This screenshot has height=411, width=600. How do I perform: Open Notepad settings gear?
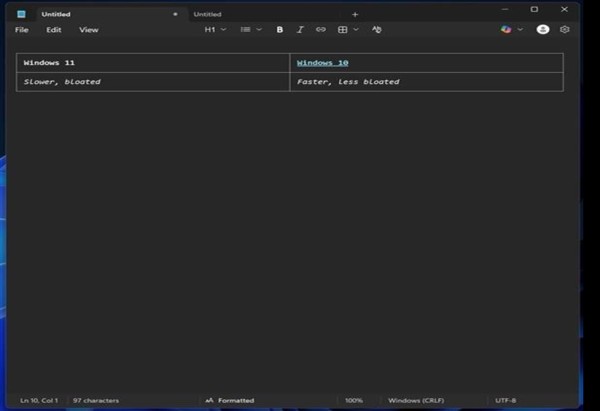(x=564, y=29)
